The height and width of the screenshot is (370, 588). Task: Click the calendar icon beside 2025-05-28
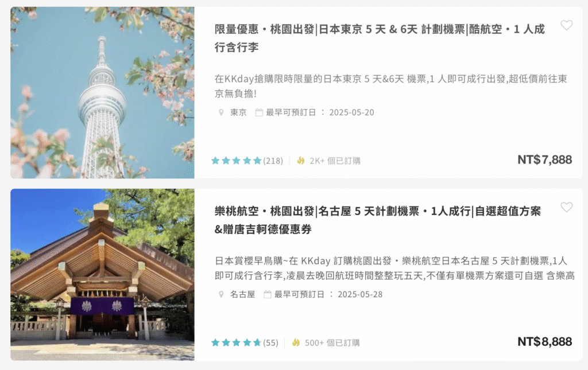coord(268,294)
